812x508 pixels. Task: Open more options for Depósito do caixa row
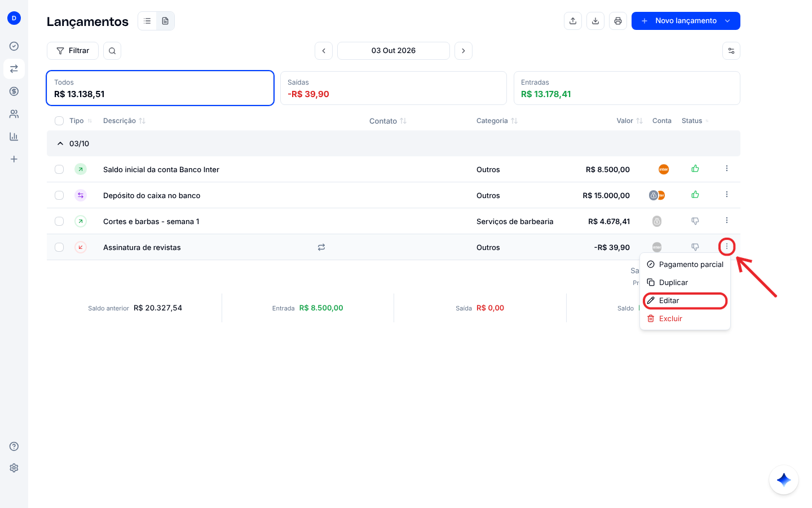click(727, 195)
